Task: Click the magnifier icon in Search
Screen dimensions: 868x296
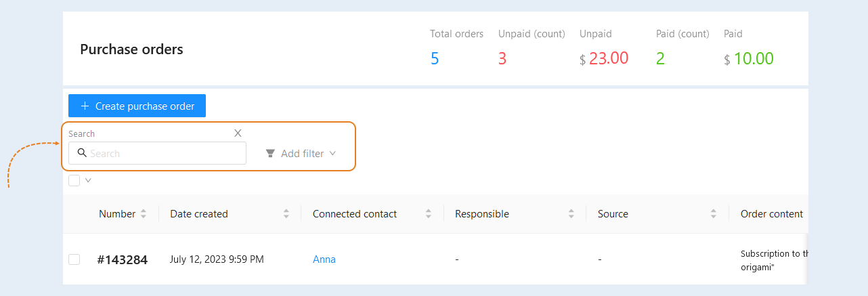Action: coord(82,153)
